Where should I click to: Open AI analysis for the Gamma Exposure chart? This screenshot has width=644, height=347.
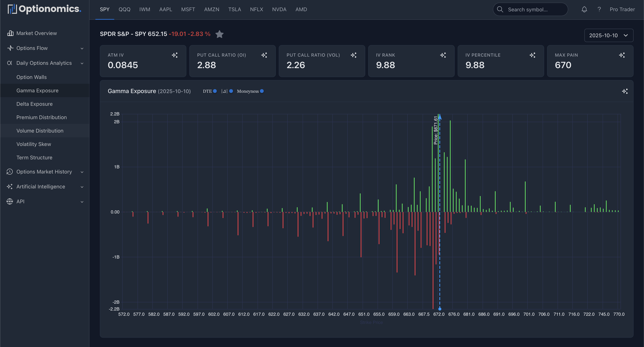pyautogui.click(x=625, y=91)
